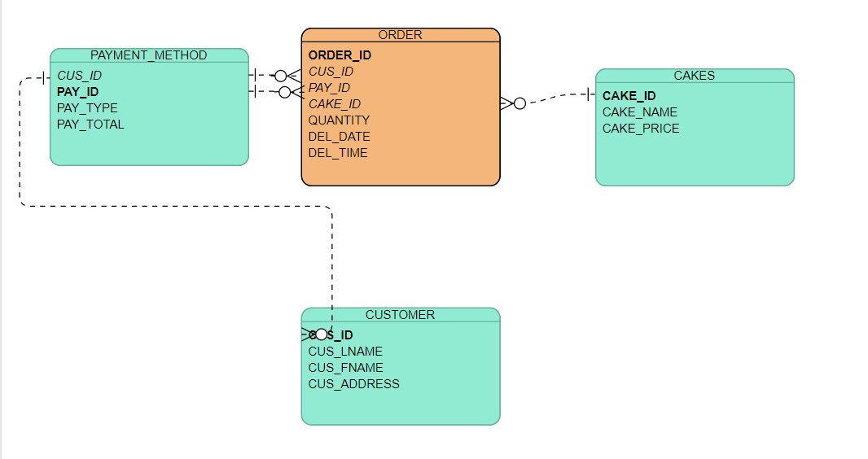Select the CAKES entity title
Screen dimensions: 868x459
pyautogui.click(x=695, y=76)
